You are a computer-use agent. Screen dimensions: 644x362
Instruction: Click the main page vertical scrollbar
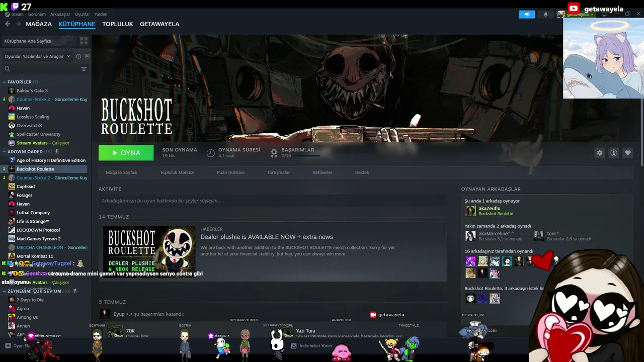pyautogui.click(x=641, y=101)
